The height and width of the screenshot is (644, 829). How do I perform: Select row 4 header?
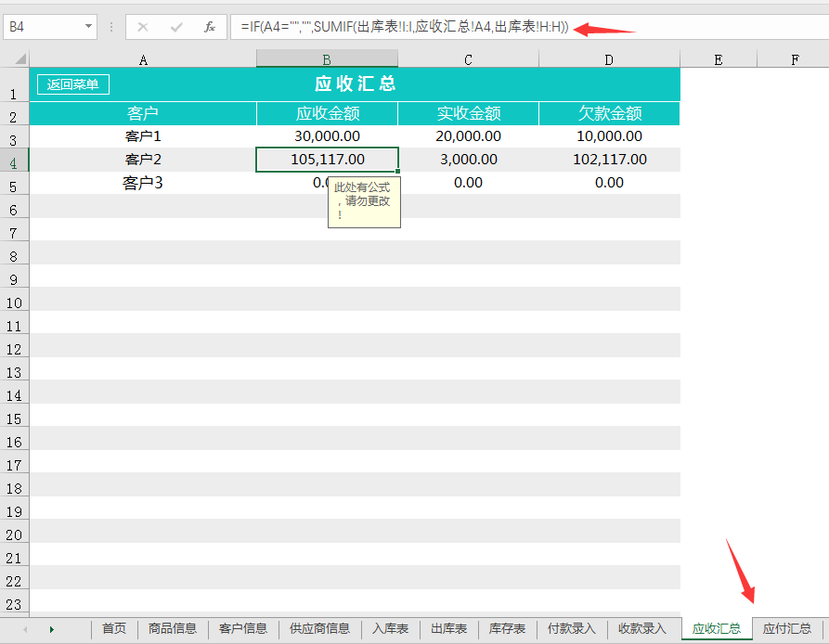pos(14,161)
